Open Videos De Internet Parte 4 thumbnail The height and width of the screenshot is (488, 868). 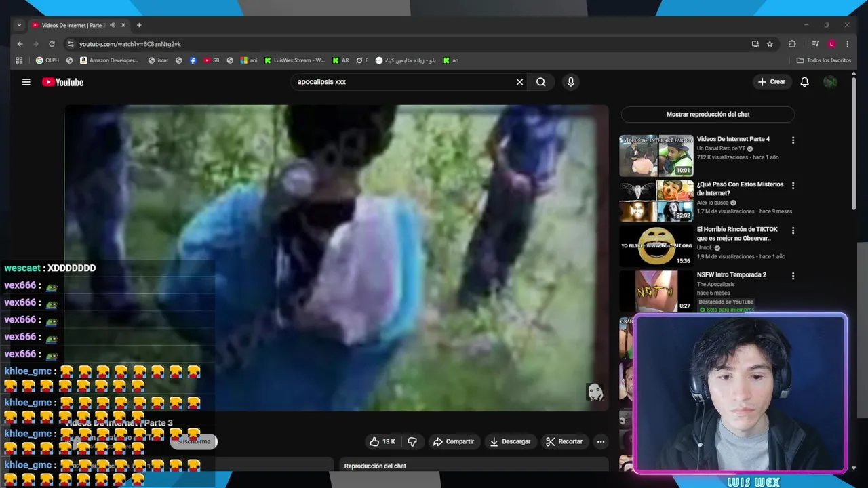pyautogui.click(x=656, y=155)
